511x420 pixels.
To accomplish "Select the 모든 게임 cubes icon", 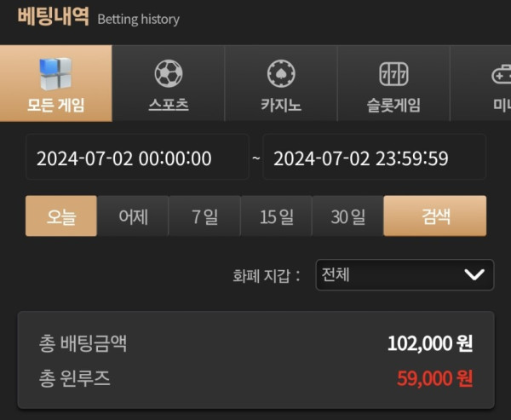I will pyautogui.click(x=55, y=74).
